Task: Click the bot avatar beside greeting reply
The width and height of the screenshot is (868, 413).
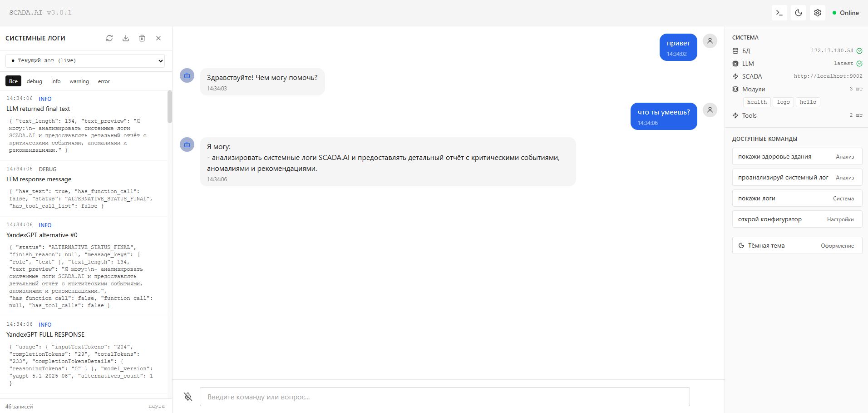Action: click(x=187, y=75)
